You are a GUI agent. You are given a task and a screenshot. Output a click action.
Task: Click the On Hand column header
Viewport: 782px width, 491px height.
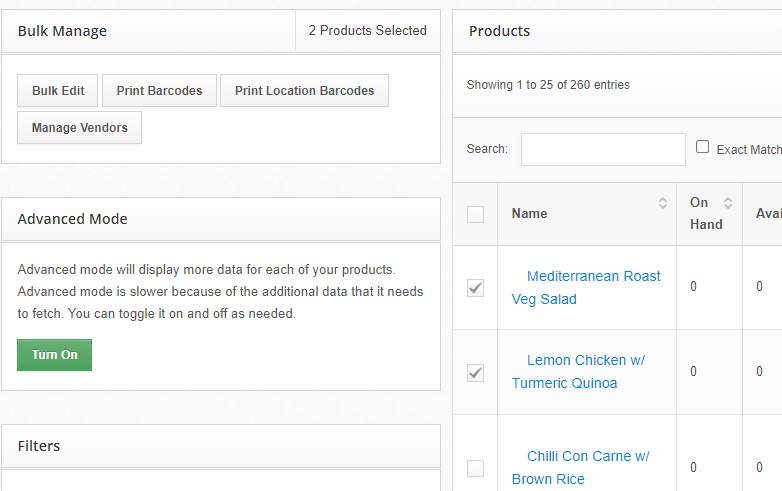(706, 213)
